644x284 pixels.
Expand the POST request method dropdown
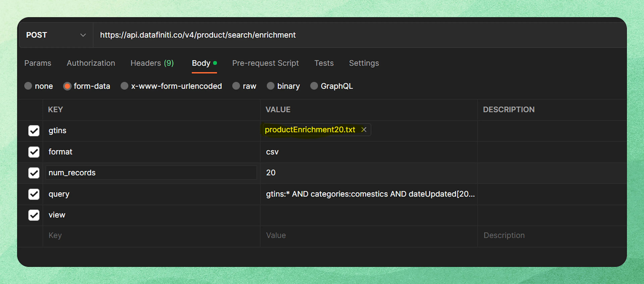tap(83, 35)
